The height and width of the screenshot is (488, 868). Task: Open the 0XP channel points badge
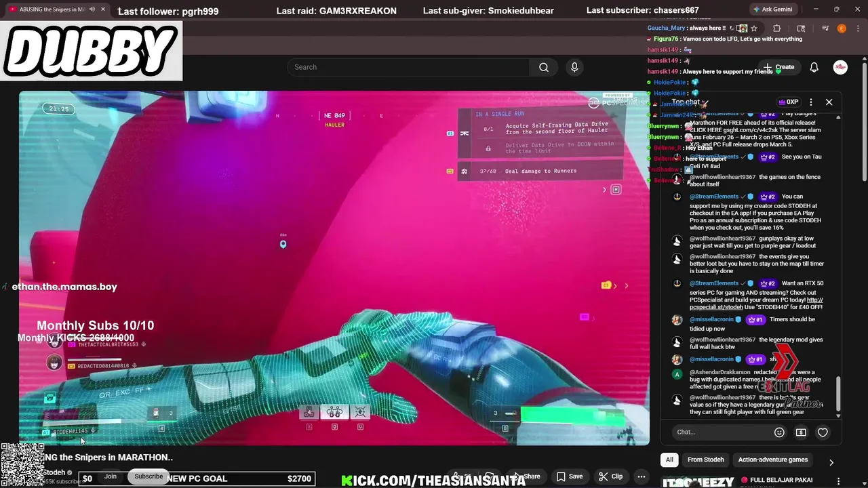pyautogui.click(x=789, y=102)
